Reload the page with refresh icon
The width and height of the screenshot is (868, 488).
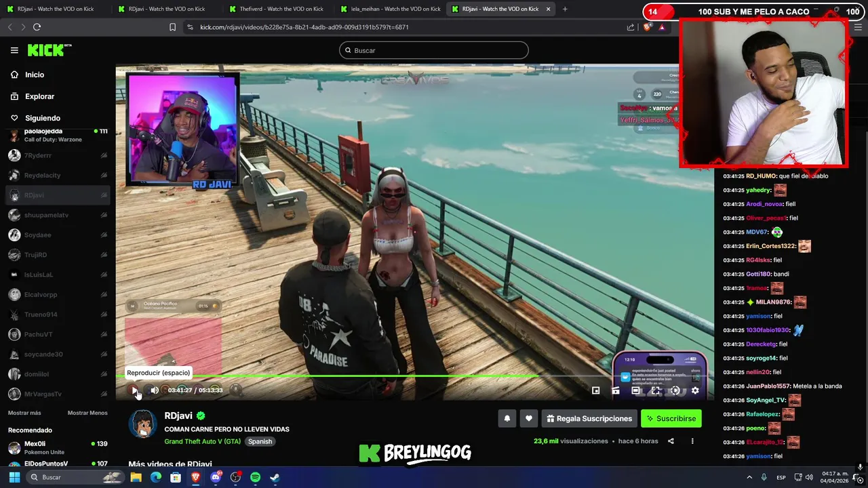37,27
